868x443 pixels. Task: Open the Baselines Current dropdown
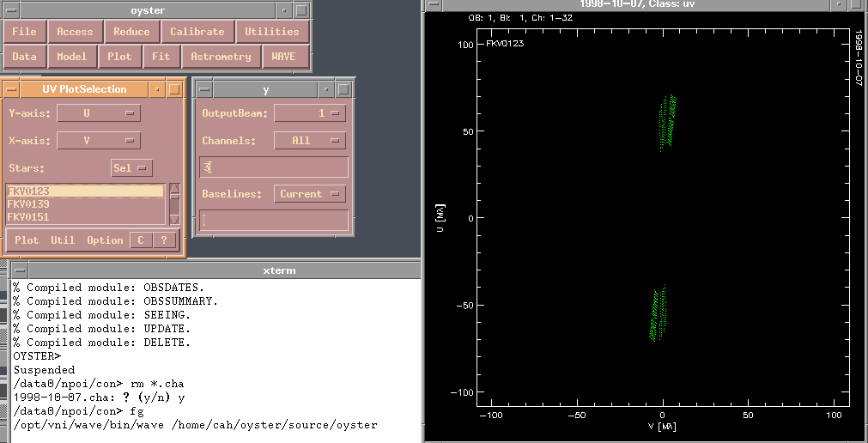[309, 194]
